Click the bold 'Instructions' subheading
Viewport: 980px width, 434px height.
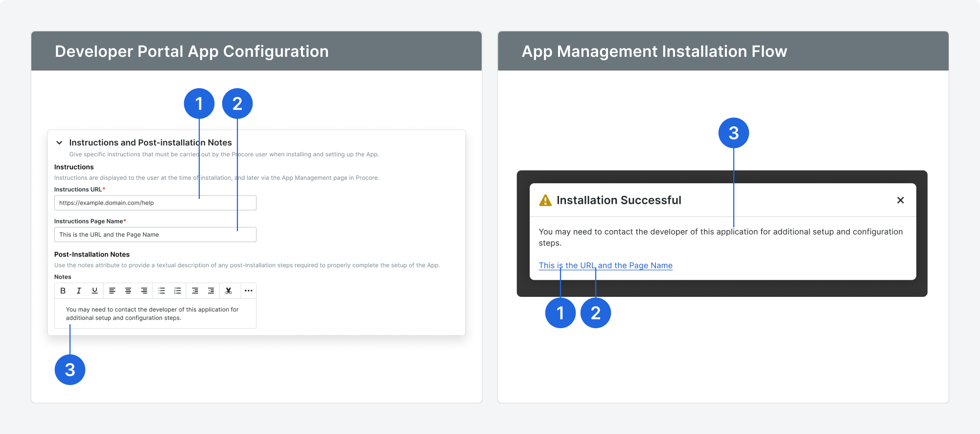[74, 167]
